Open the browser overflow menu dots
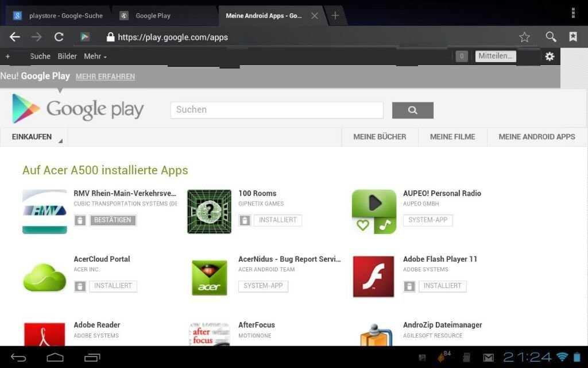 [573, 13]
